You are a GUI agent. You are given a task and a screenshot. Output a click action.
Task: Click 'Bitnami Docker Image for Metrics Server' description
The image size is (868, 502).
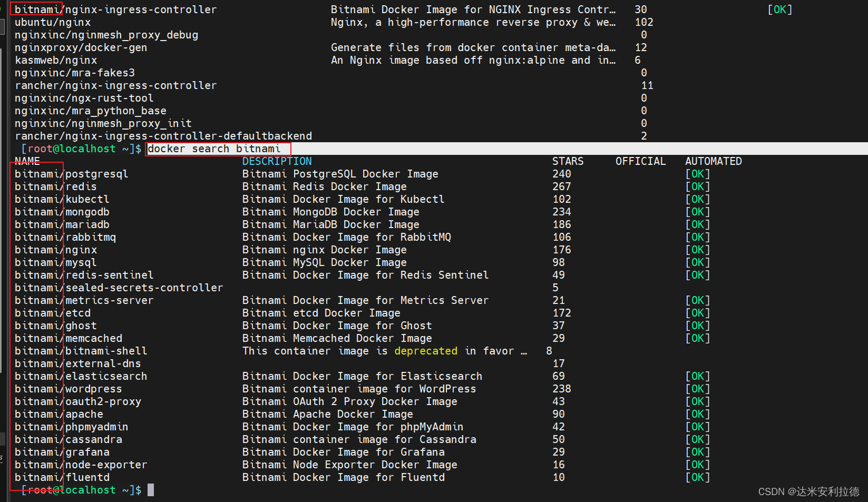coord(366,300)
